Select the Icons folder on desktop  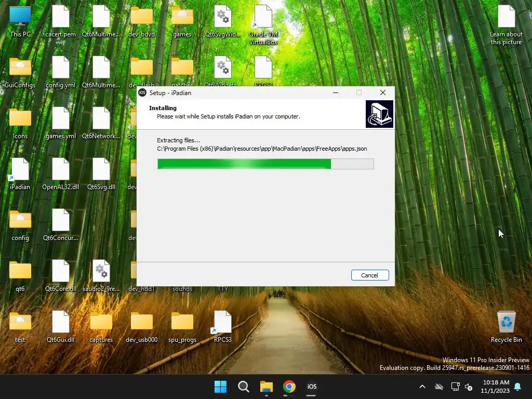click(20, 123)
